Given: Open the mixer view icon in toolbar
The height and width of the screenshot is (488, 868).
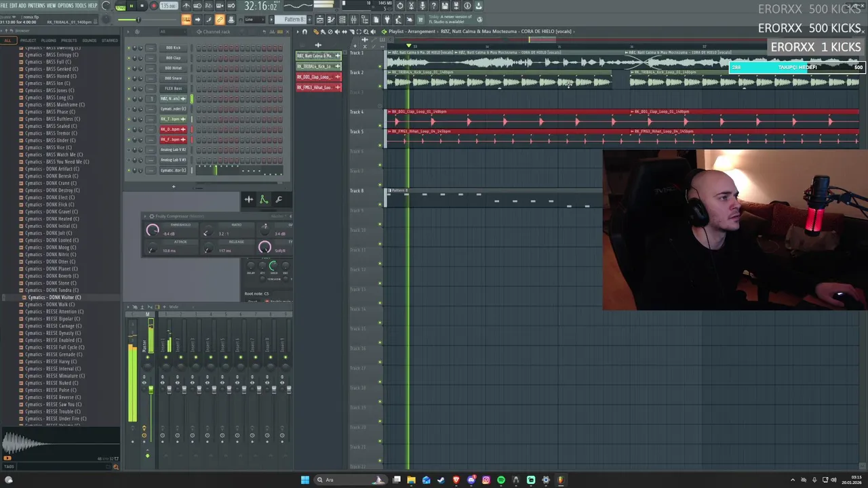Looking at the screenshot, I should [x=353, y=20].
